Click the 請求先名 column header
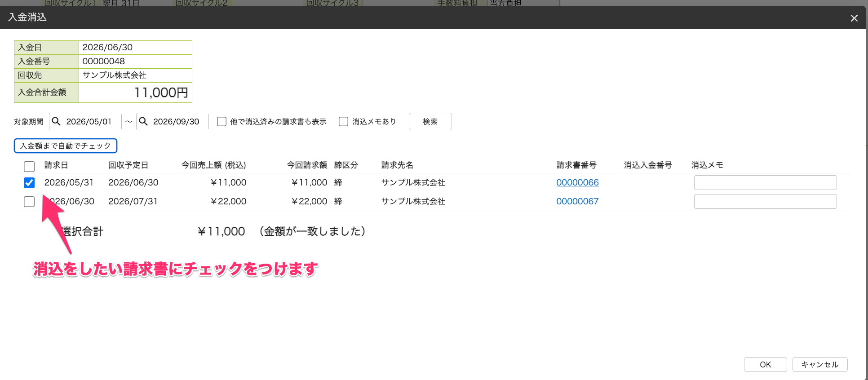Image resolution: width=868 pixels, height=380 pixels. tap(397, 165)
